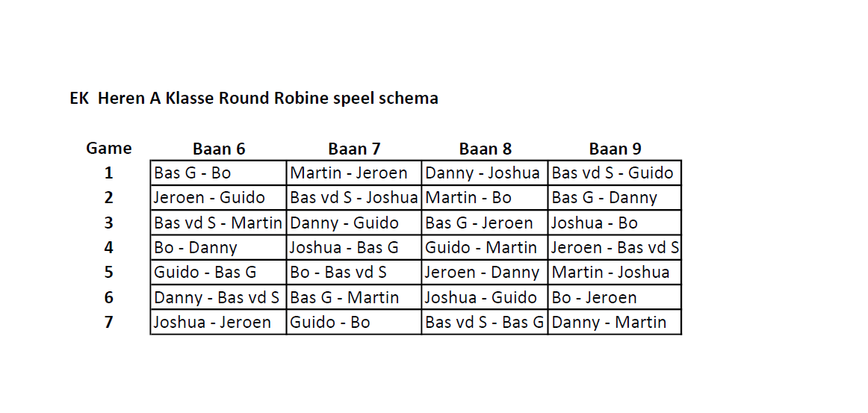Select the 'Martin - Jeroen' cell
The image size is (868, 413).
click(353, 173)
